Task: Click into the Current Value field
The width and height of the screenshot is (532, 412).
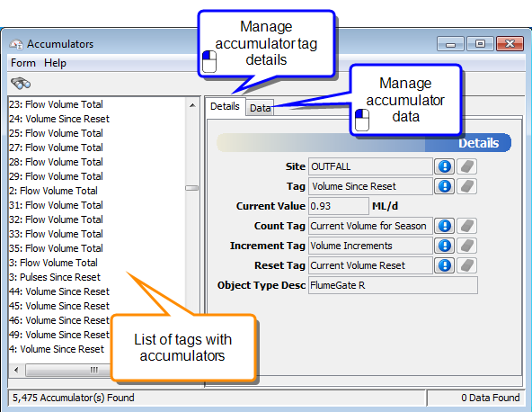Action: pos(338,206)
